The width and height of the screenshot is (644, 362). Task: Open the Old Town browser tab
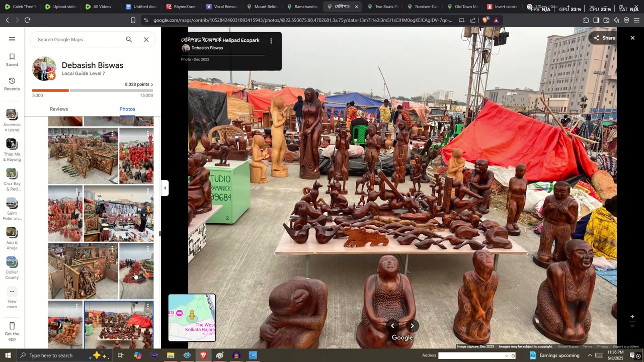[463, 7]
